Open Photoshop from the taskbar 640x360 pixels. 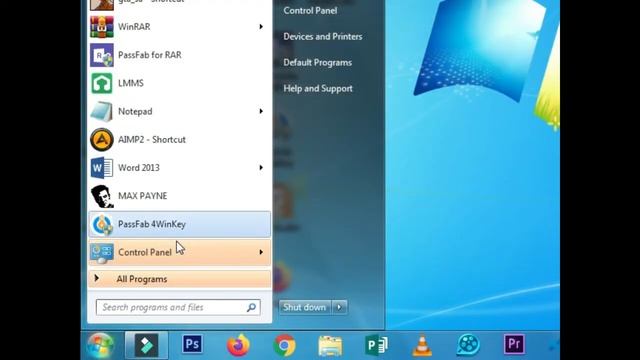[192, 344]
